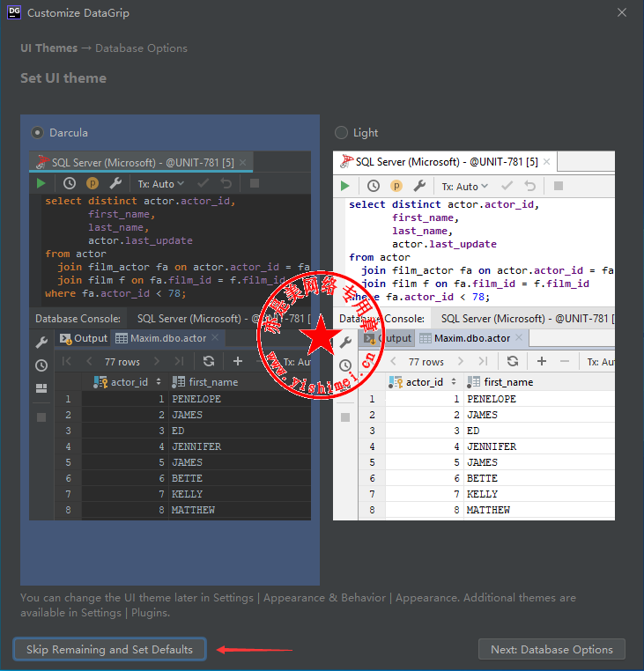The image size is (644, 671).
Task: Click the add row plus icon in Light preview
Action: point(542,361)
